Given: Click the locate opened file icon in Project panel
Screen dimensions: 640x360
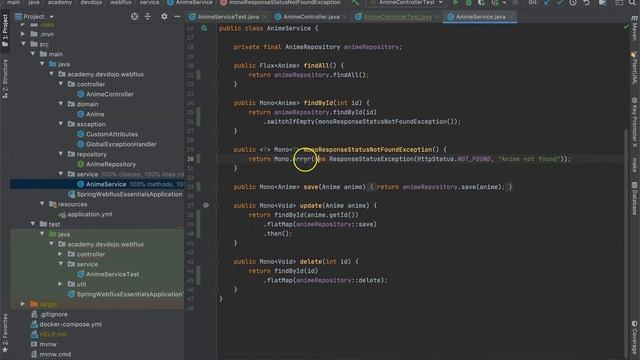Looking at the screenshot, I should coord(135,17).
